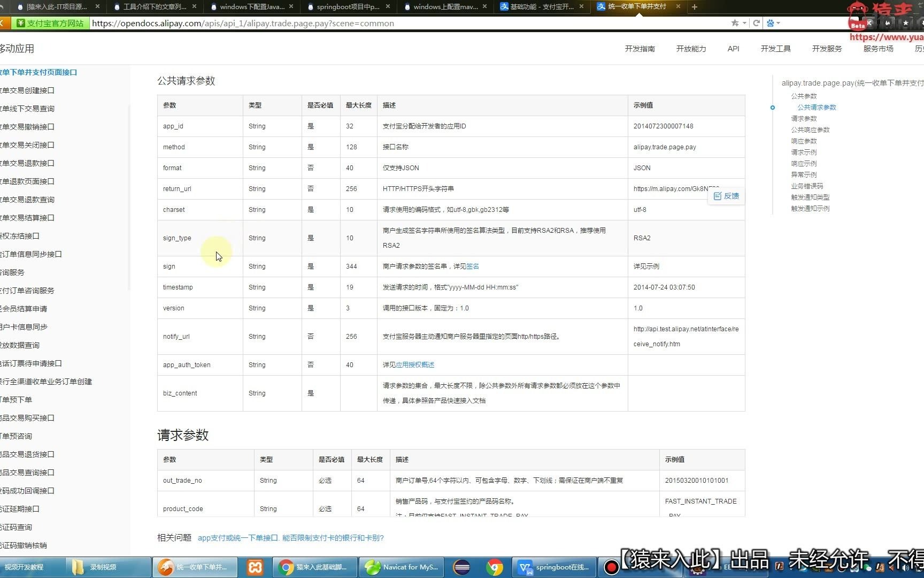This screenshot has height=578, width=924.
Task: Click the bookmark star icon in address bar
Action: tap(735, 23)
